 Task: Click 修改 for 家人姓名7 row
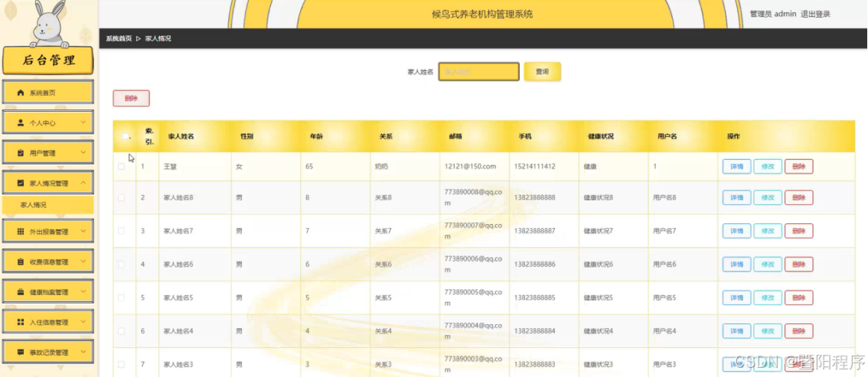(x=768, y=231)
